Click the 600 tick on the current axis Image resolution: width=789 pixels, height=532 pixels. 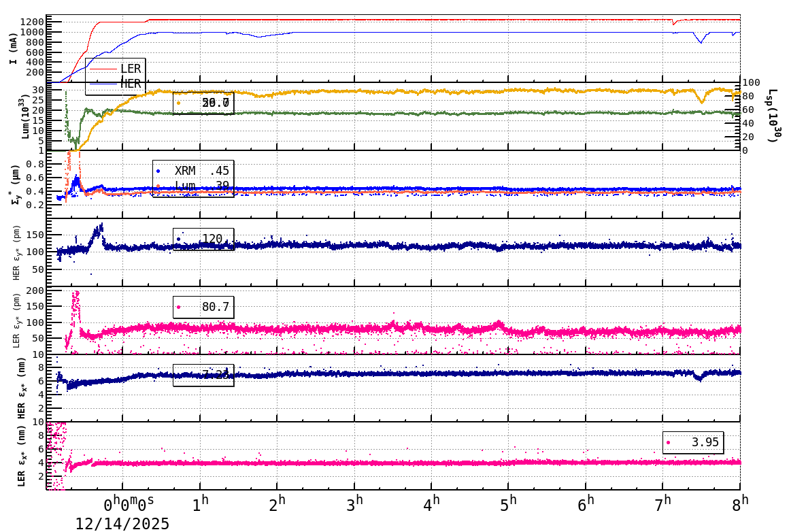(x=35, y=52)
